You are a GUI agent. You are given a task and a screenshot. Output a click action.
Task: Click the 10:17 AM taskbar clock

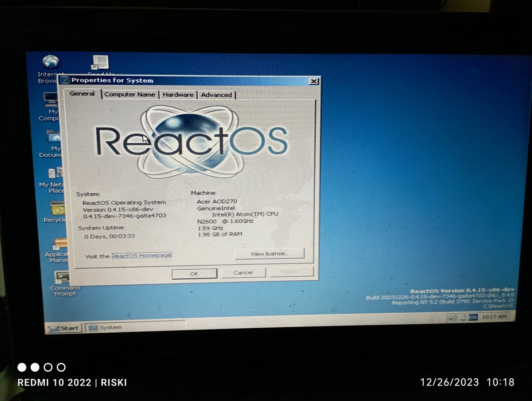tap(494, 317)
